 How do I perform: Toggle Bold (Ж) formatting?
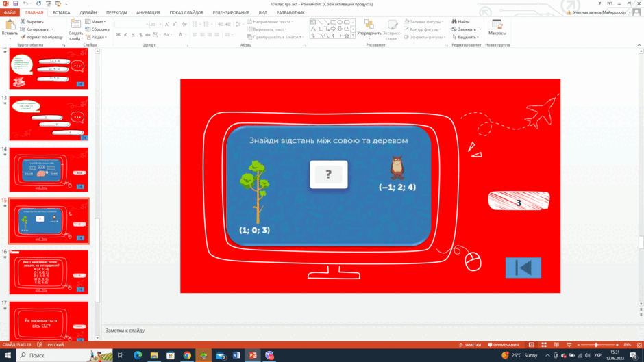119,35
